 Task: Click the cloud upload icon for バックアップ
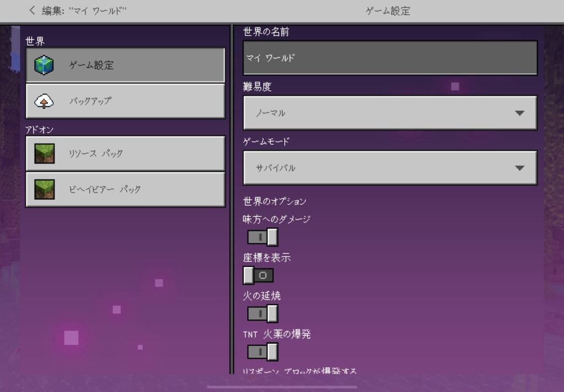(44, 101)
